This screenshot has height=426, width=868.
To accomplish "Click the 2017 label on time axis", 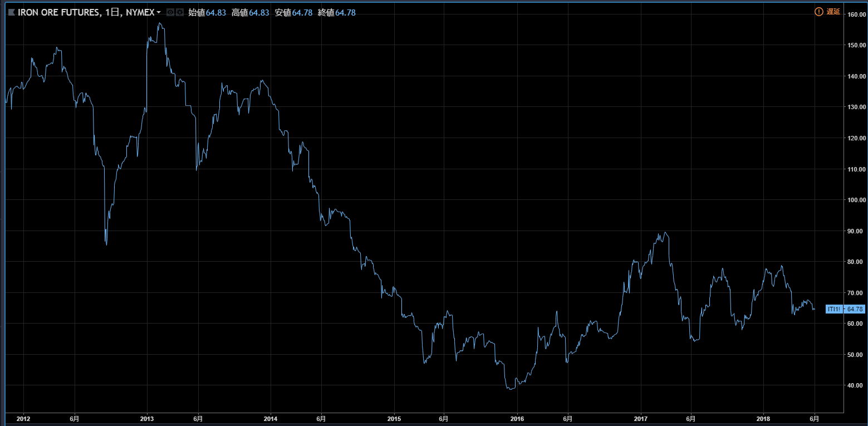I will point(641,418).
